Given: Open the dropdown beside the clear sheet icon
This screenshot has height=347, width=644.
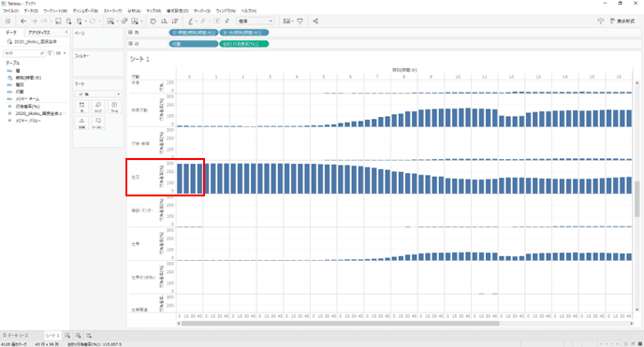Looking at the screenshot, I should (x=141, y=22).
